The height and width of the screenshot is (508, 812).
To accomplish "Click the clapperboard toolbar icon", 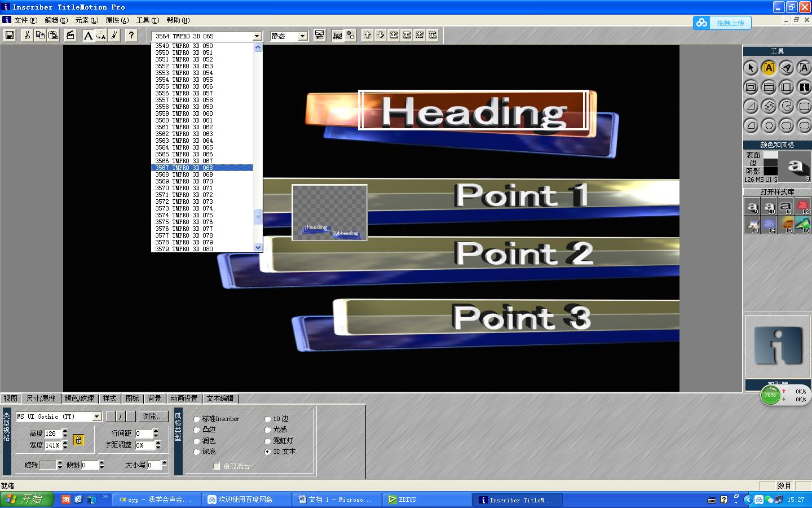I will (70, 36).
